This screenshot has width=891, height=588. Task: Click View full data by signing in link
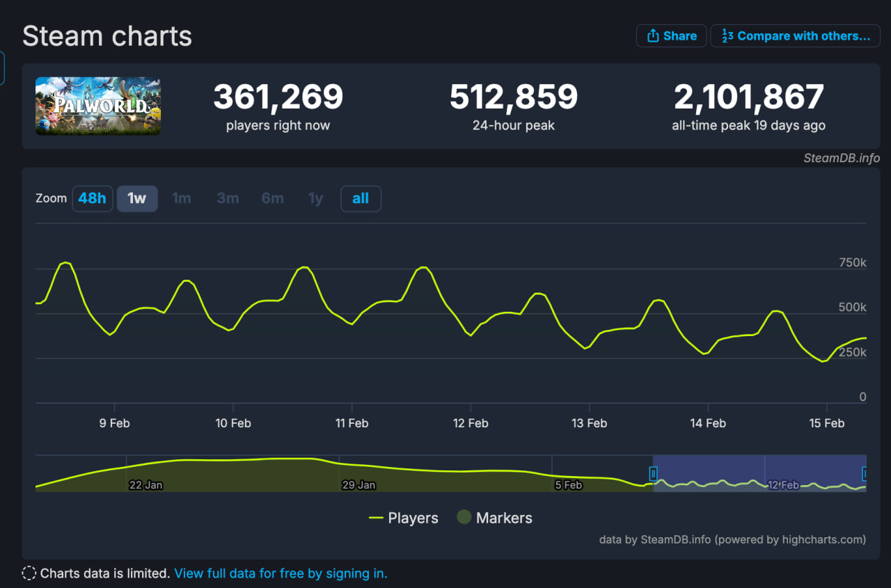(281, 573)
